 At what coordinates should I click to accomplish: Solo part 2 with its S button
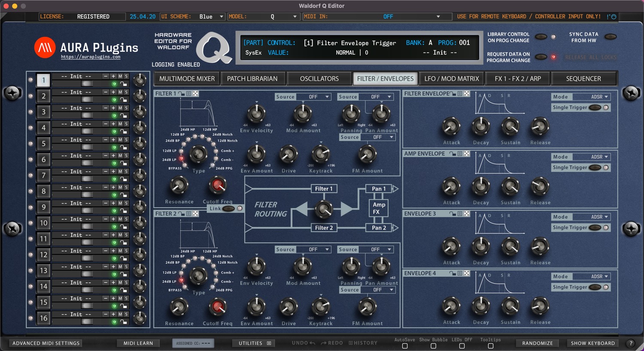point(126,92)
